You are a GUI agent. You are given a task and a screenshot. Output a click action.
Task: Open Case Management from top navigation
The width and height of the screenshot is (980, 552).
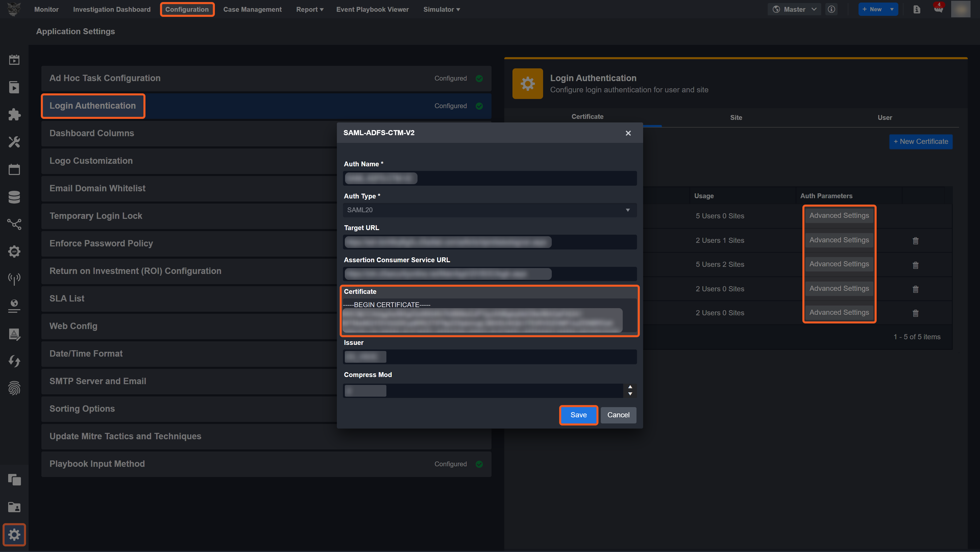(252, 9)
